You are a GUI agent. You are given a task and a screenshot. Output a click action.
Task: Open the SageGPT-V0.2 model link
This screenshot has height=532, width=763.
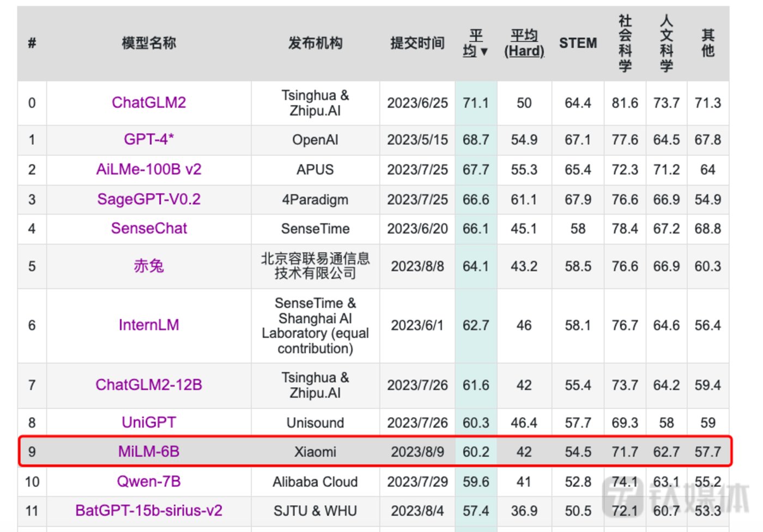click(149, 199)
